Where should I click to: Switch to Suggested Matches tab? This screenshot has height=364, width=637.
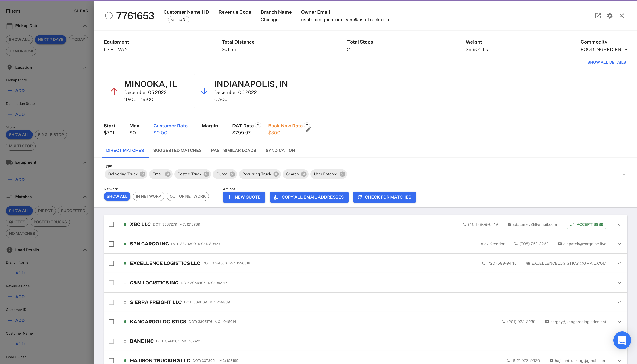pos(177,151)
